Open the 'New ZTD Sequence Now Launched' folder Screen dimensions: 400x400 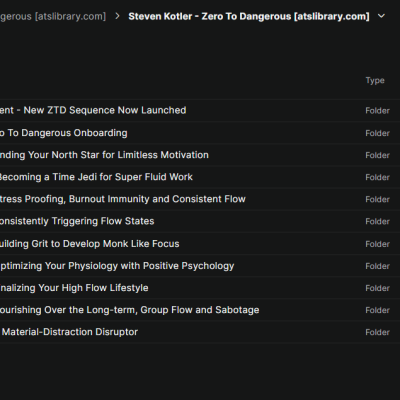pos(93,110)
